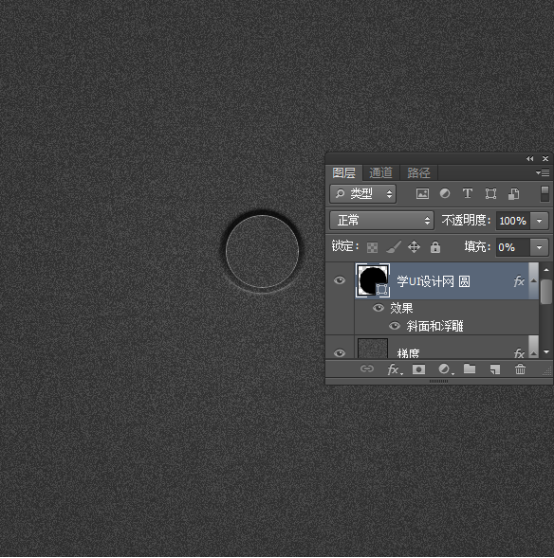Add a layer mask
Image resolution: width=554 pixels, height=558 pixels.
coord(418,369)
